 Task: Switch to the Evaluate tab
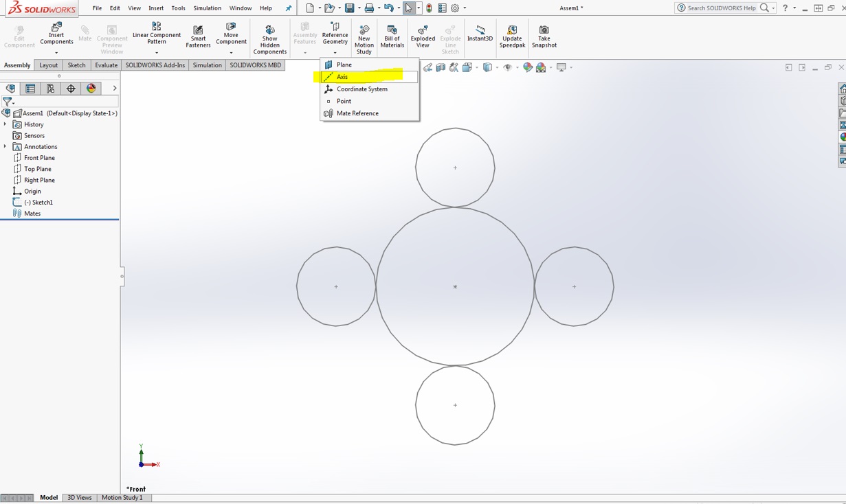point(106,65)
